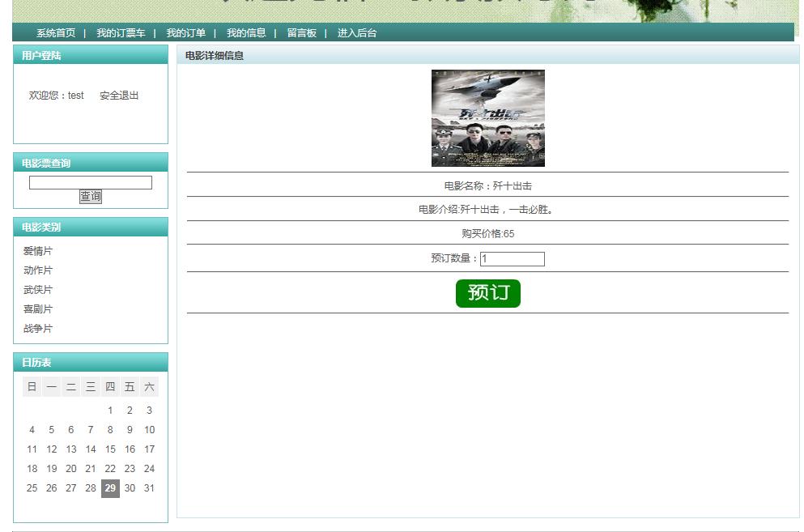804x532 pixels.
Task: Click the 歼十出击 movie poster
Action: [x=487, y=118]
